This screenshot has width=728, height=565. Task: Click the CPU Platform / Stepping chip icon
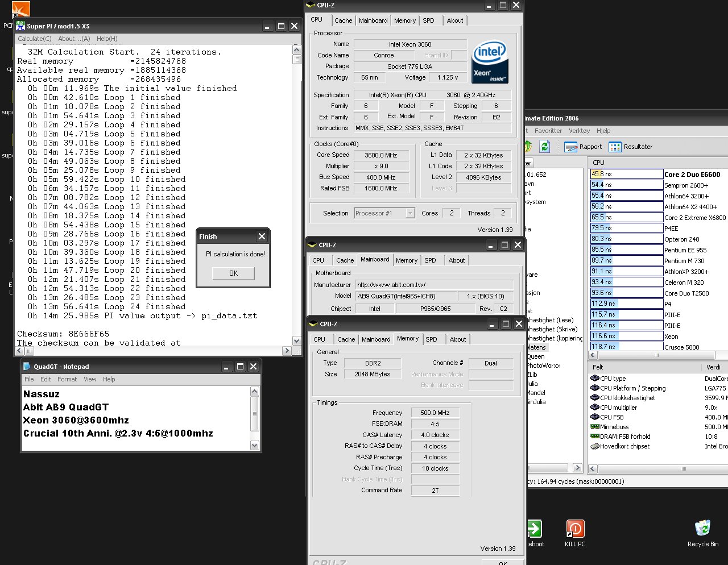pyautogui.click(x=595, y=388)
